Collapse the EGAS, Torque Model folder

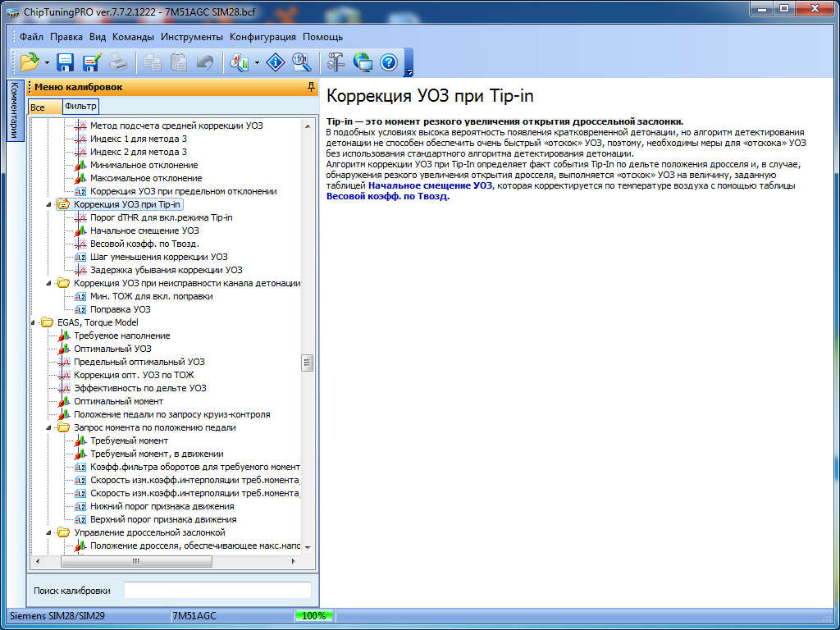point(34,322)
